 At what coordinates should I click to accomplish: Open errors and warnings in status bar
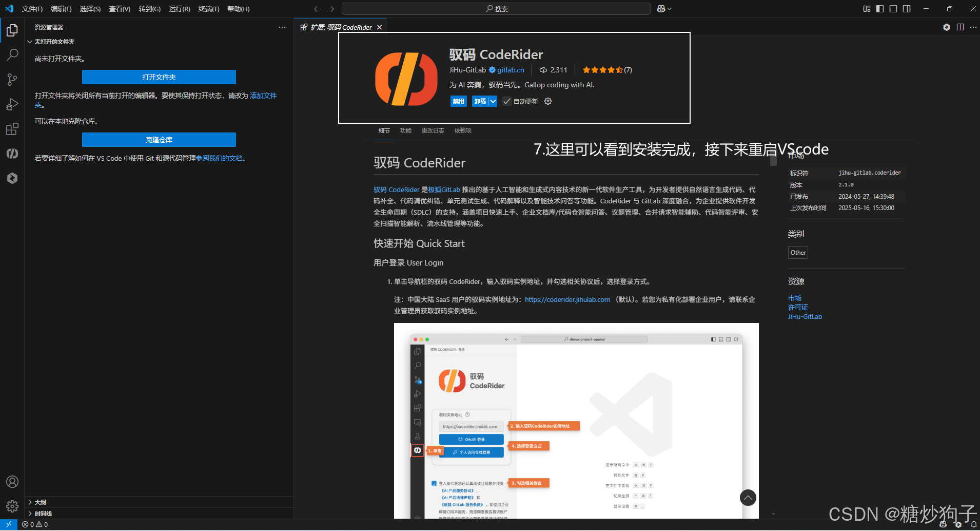pyautogui.click(x=35, y=524)
